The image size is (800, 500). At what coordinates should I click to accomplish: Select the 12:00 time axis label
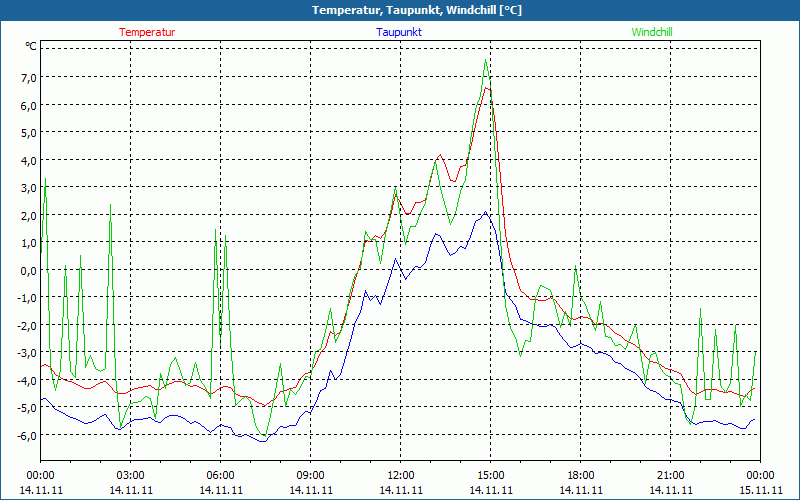click(x=400, y=475)
